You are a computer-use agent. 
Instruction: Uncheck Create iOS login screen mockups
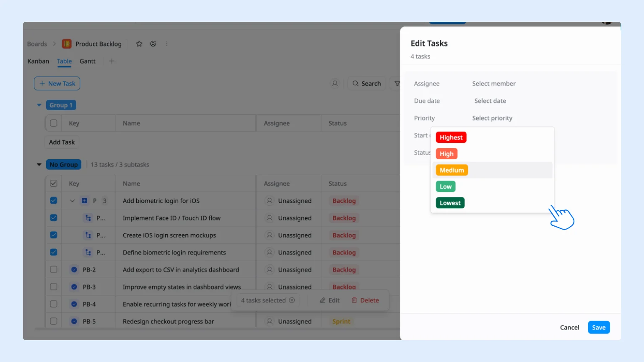click(54, 235)
